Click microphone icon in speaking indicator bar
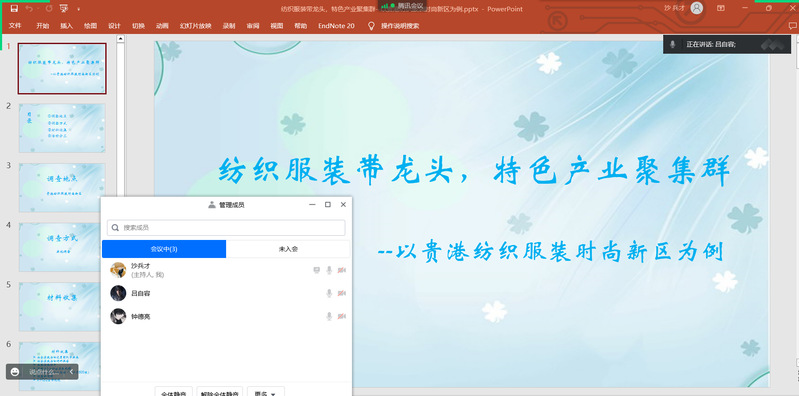Screen dimensions: 799x396 (673, 44)
